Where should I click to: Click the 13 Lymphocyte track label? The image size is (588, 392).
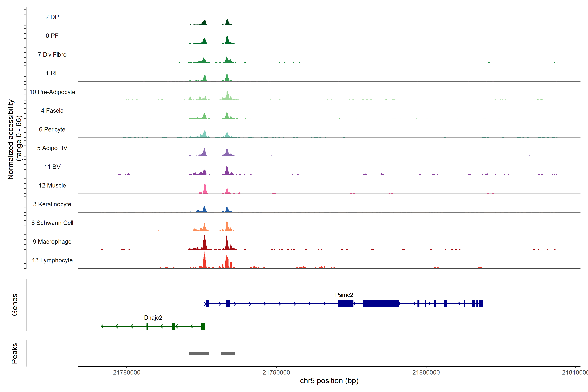52,260
